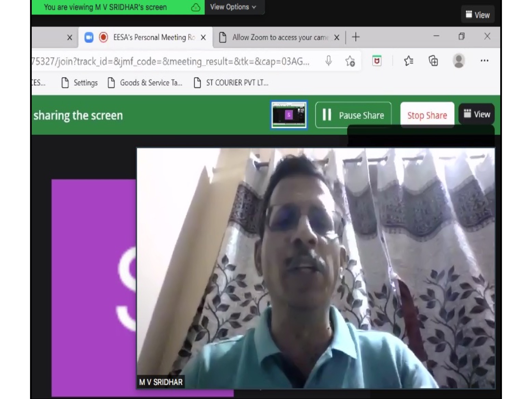Open the top View layout menu
Screen dimensions: 532x399
[x=478, y=15]
